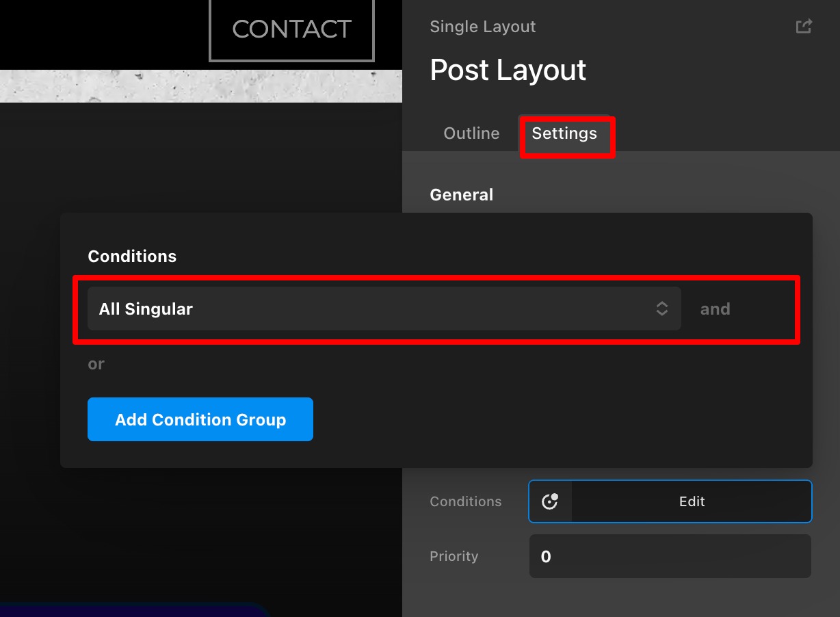840x617 pixels.
Task: Focus the Priority input field
Action: pyautogui.click(x=670, y=556)
